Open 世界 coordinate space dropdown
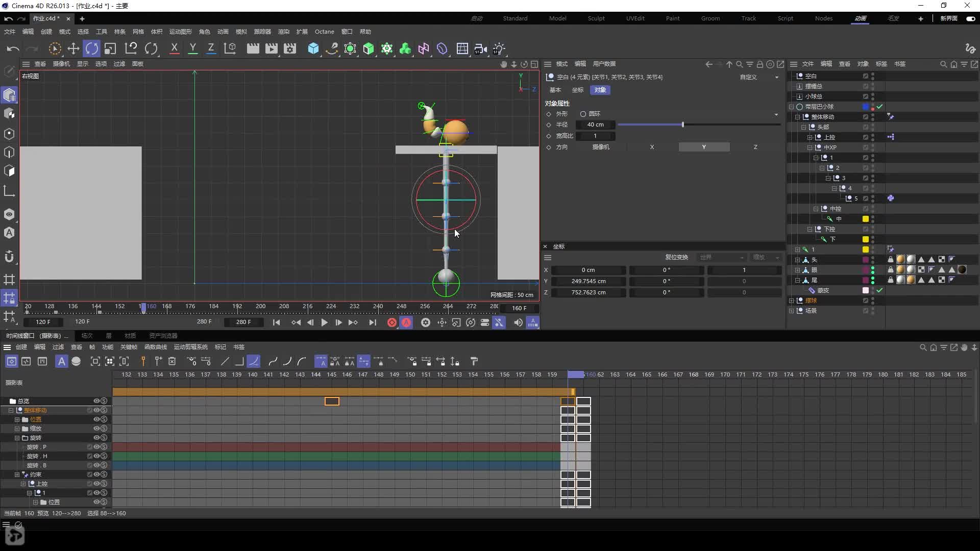 pos(721,257)
